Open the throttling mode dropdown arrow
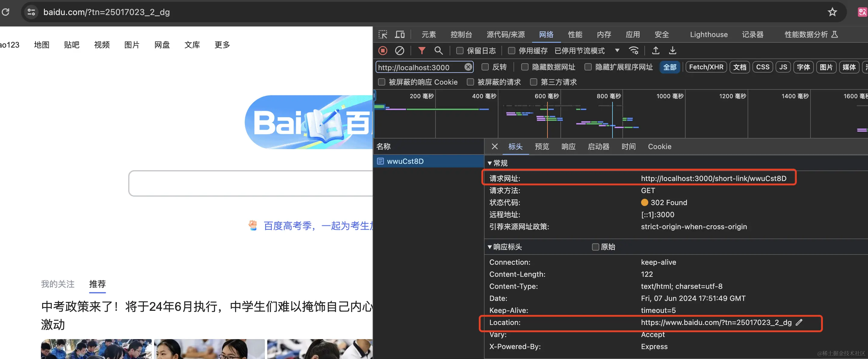Screen dimensions: 868x359 pyautogui.click(x=617, y=51)
